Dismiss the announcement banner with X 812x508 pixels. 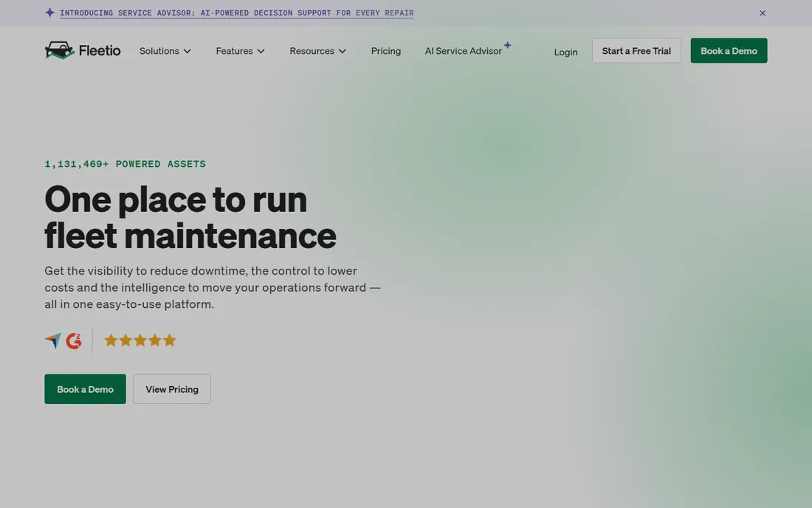(x=763, y=13)
